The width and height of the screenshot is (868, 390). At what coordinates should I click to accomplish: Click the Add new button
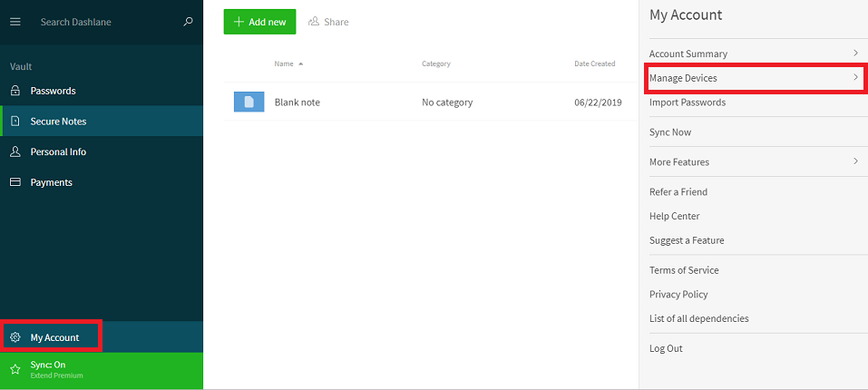point(259,22)
